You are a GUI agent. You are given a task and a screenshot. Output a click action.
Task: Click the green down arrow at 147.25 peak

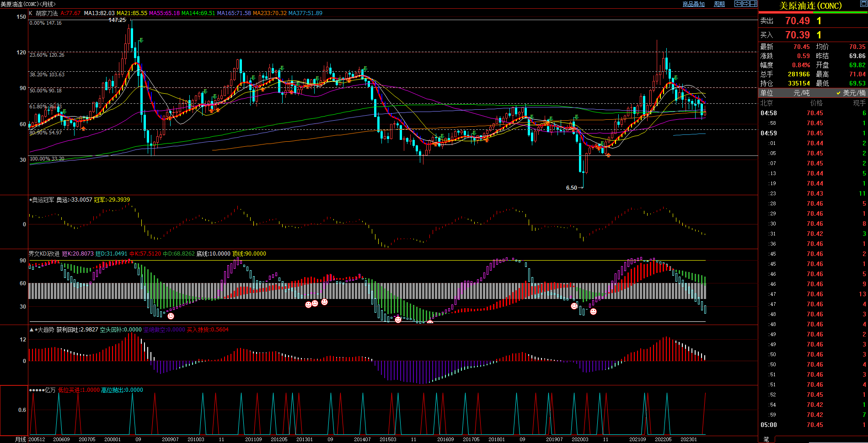[141, 41]
